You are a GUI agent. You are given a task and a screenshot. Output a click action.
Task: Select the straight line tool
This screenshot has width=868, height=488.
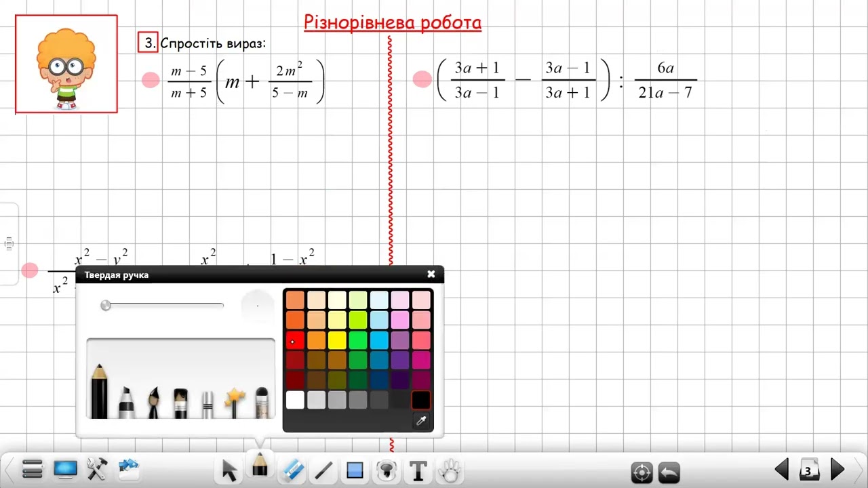click(x=323, y=470)
